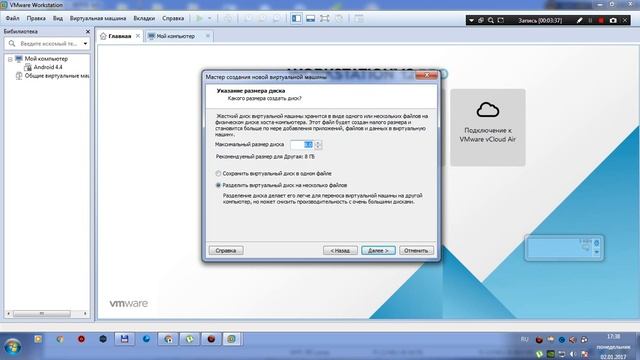The height and width of the screenshot is (360, 640).
Task: Collapse the Мой компьютер tree node
Action: 10,59
